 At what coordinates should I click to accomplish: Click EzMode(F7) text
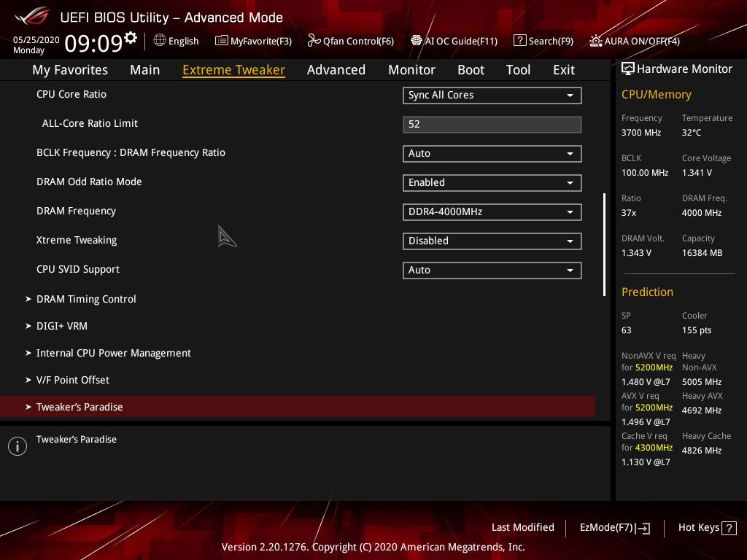[x=606, y=528]
